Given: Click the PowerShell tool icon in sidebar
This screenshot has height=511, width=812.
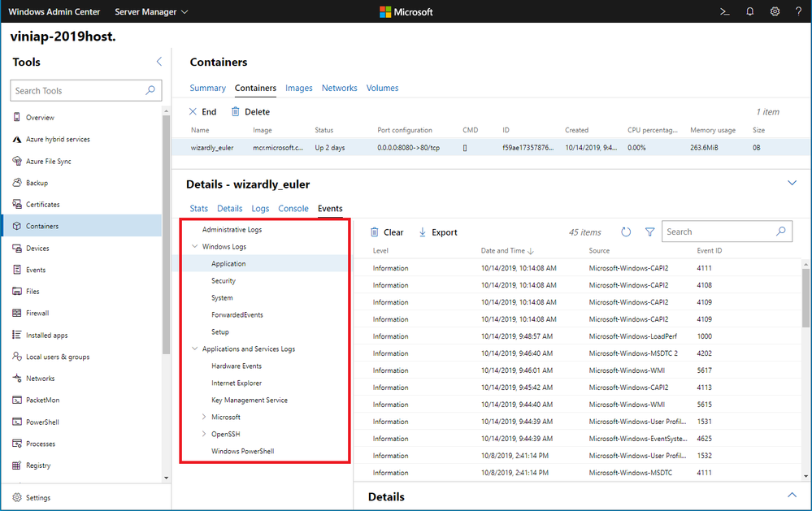Looking at the screenshot, I should pos(16,422).
